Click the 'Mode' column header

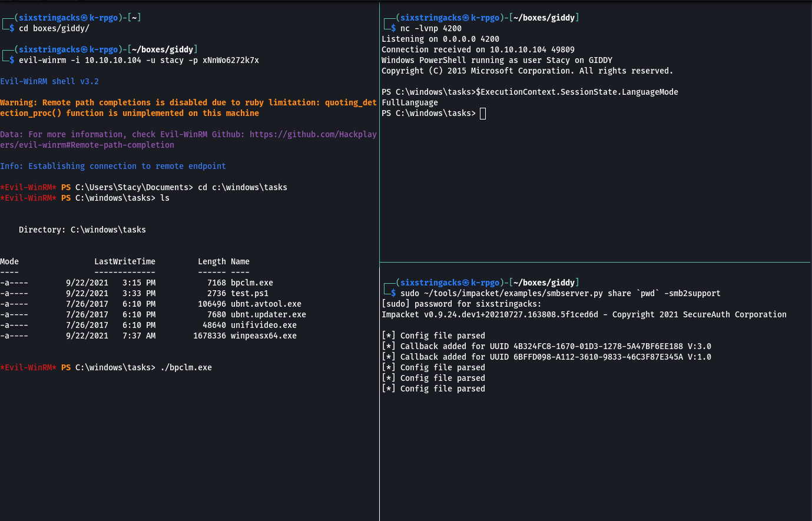(9, 261)
